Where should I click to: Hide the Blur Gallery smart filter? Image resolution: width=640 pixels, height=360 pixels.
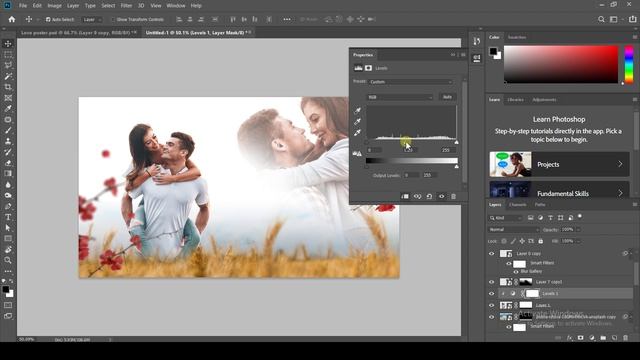(516, 271)
